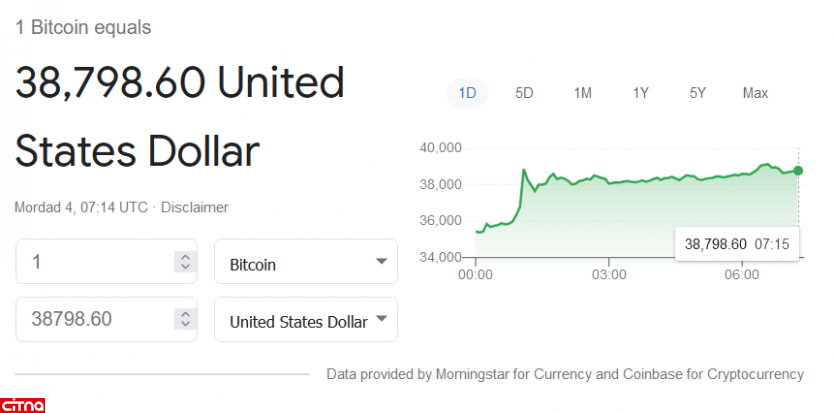Select the 1D chart range tab
This screenshot has width=835, height=413.
tap(467, 93)
